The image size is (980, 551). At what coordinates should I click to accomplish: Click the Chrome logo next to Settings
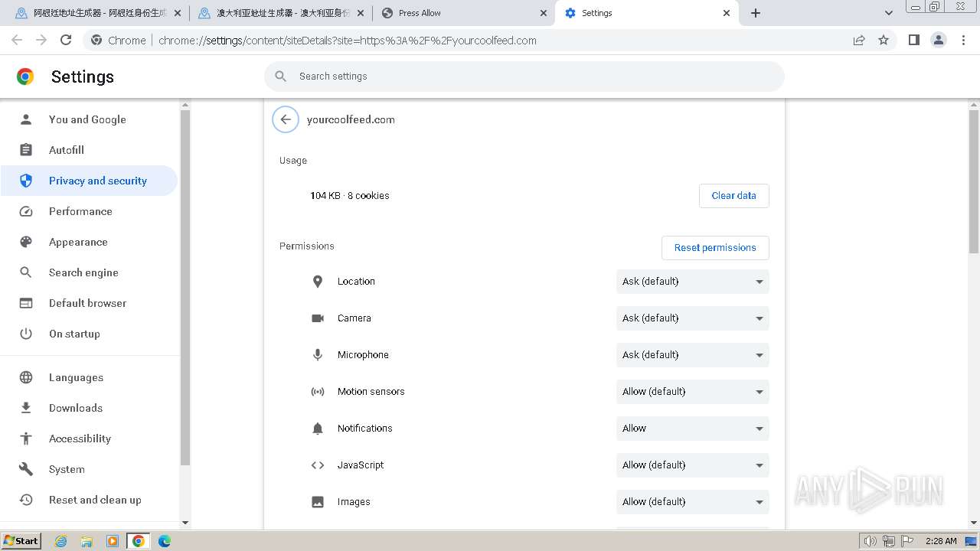tap(25, 77)
